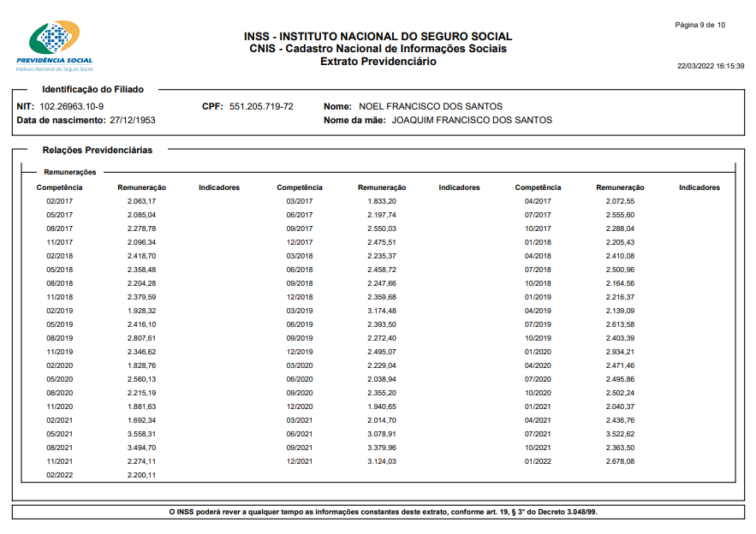The width and height of the screenshot is (756, 534).
Task: Click the 'Relações Previdenciárias' section header
Action: click(x=98, y=150)
